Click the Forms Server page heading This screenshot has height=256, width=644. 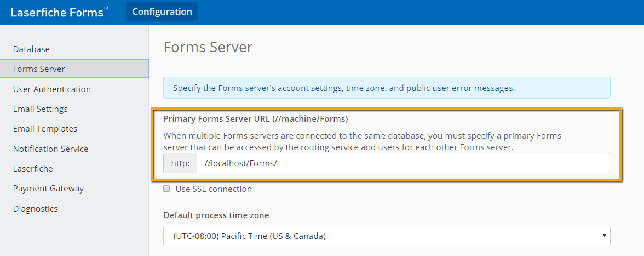click(208, 47)
